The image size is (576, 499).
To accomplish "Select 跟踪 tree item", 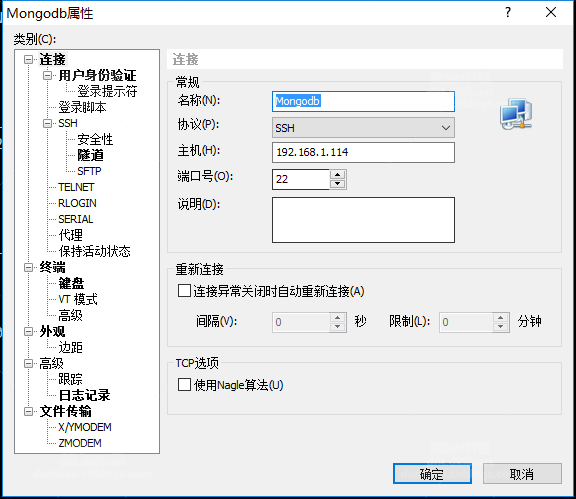I will pyautogui.click(x=71, y=379).
